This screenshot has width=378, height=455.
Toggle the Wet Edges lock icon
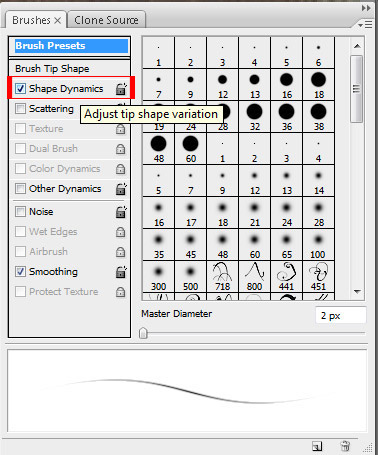120,232
